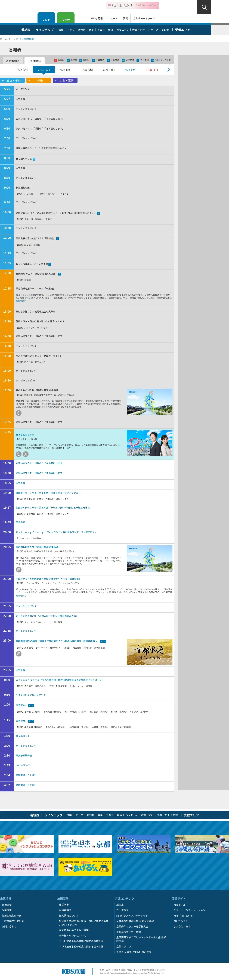Open website icon for the 20:55 京の水ものがたり program
229x980 pixels.
click(x=18, y=569)
